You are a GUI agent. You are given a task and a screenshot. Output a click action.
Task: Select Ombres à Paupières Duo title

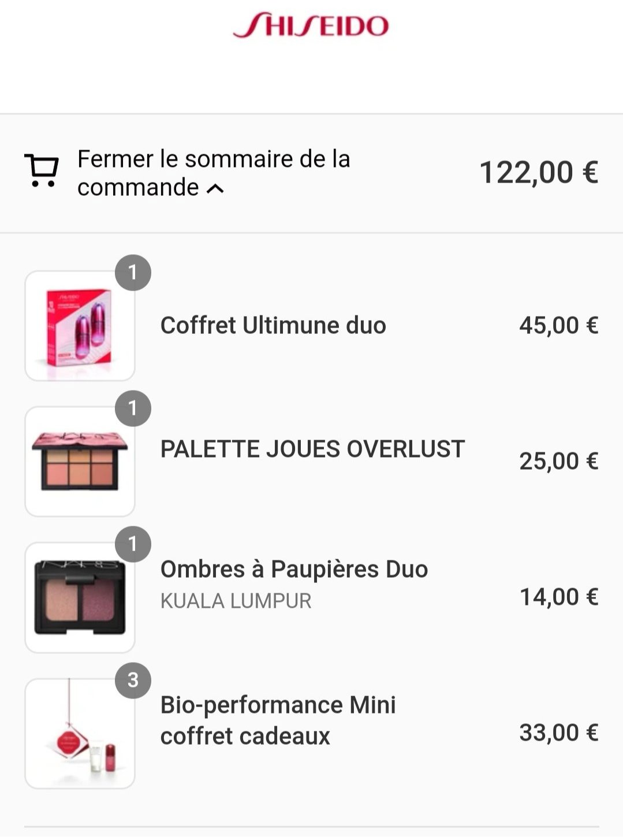click(x=294, y=569)
